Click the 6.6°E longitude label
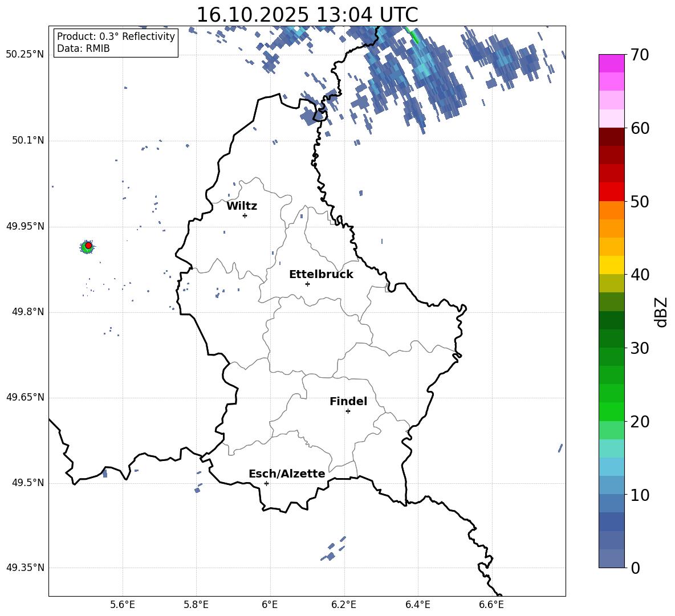675x616 pixels. point(491,605)
